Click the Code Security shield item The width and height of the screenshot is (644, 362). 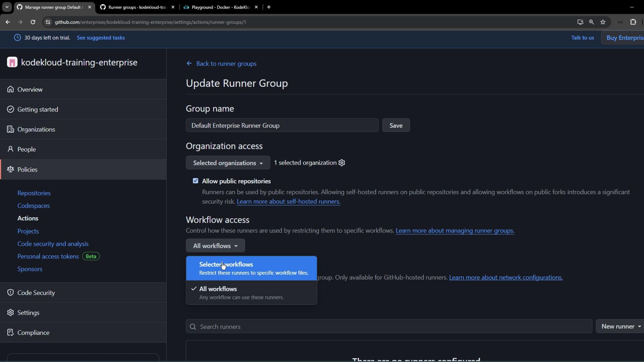(x=36, y=293)
